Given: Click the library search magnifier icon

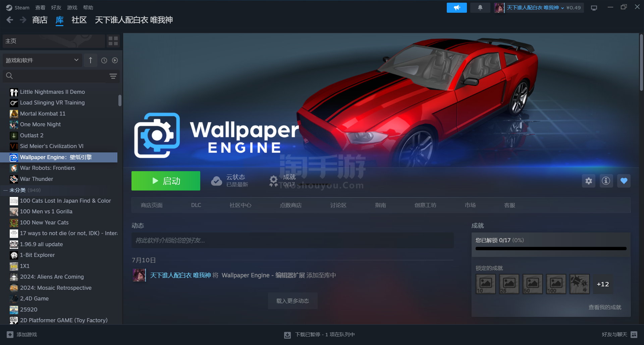Looking at the screenshot, I should pos(9,76).
